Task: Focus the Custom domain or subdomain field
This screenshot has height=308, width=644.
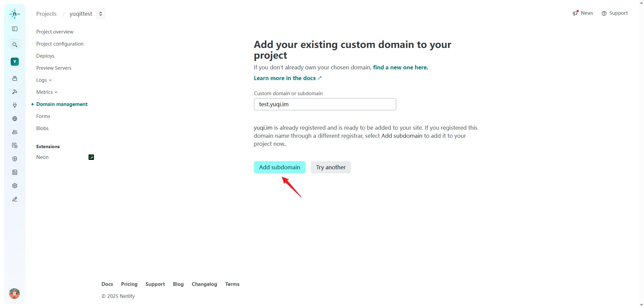Action: coord(325,104)
